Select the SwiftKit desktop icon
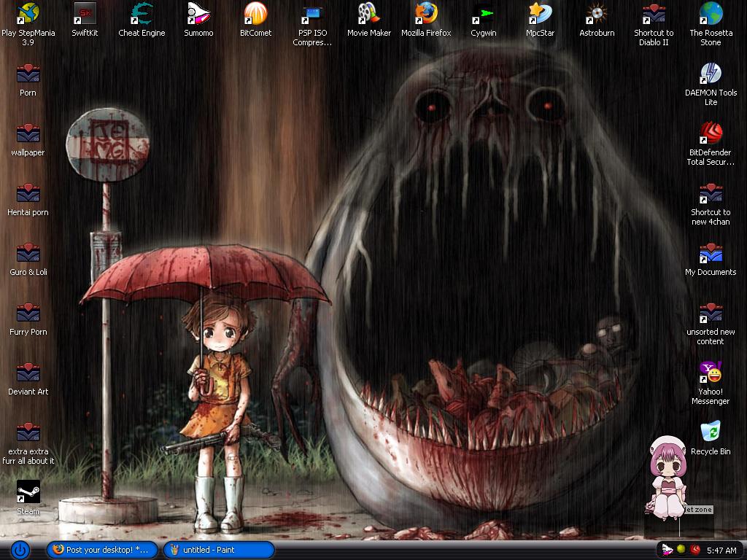The width and height of the screenshot is (747, 560). point(85,14)
